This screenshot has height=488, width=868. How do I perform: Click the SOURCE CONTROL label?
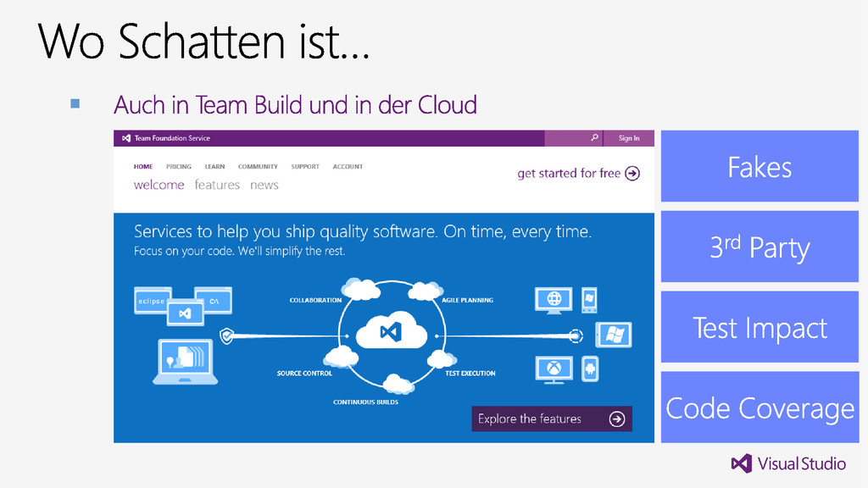pos(304,374)
